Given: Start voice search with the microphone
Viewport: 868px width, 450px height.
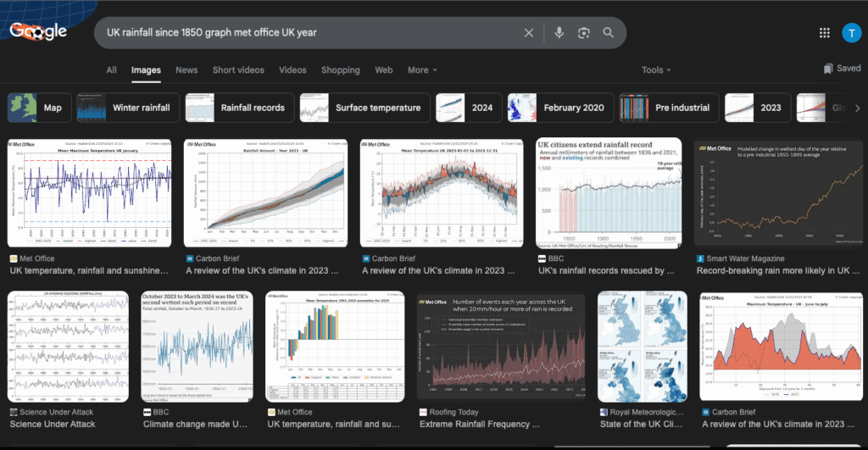Looking at the screenshot, I should click(559, 33).
